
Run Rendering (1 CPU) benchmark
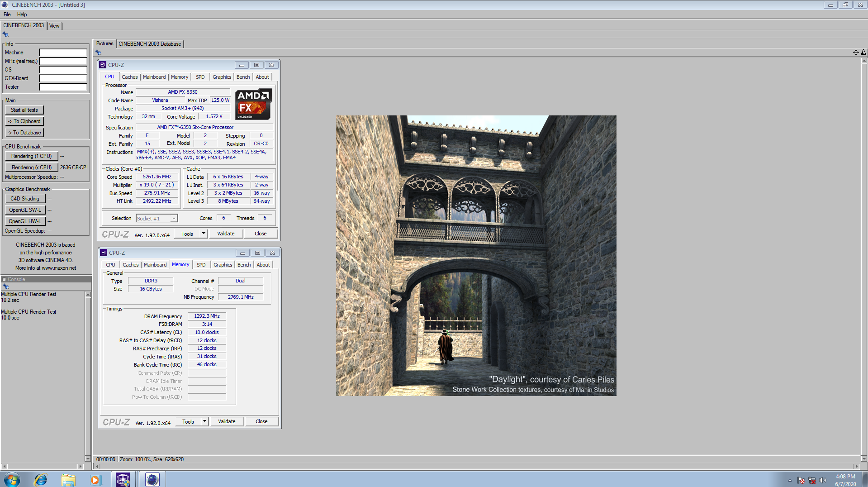[32, 156]
